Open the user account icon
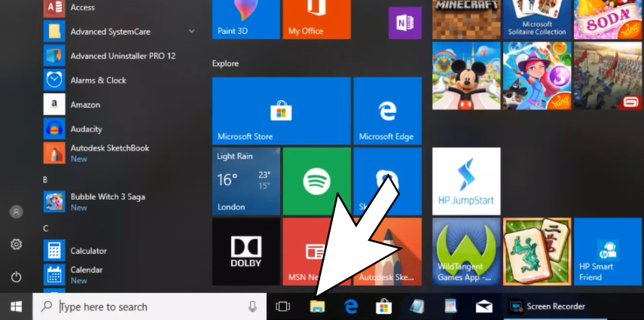644x320 pixels. [16, 212]
